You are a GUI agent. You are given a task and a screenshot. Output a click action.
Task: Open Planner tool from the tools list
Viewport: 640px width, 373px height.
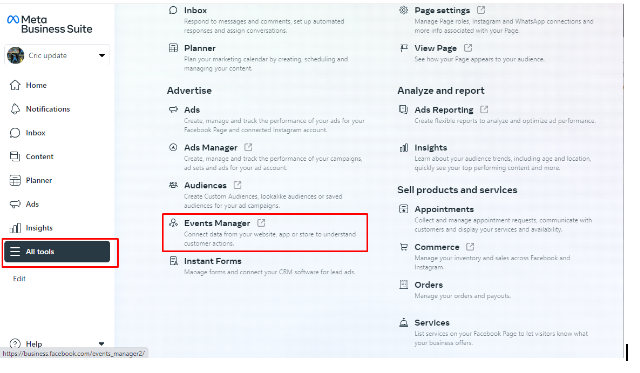(x=200, y=48)
